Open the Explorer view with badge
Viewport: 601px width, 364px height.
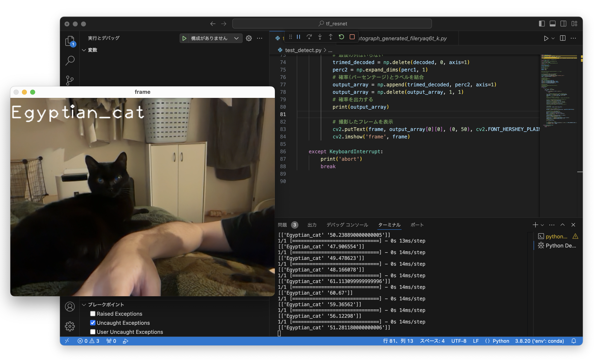(70, 41)
